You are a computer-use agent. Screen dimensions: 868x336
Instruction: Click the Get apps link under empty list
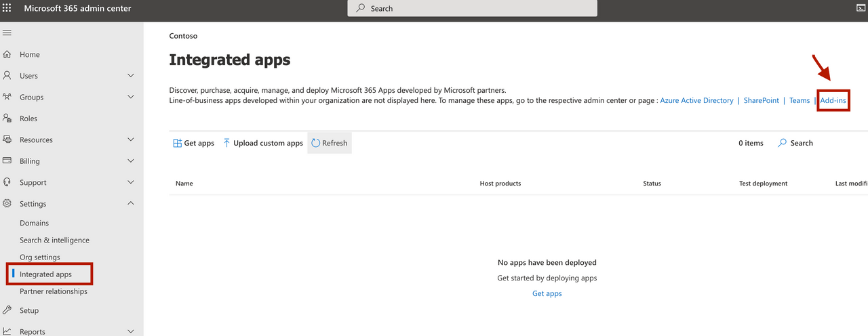547,293
